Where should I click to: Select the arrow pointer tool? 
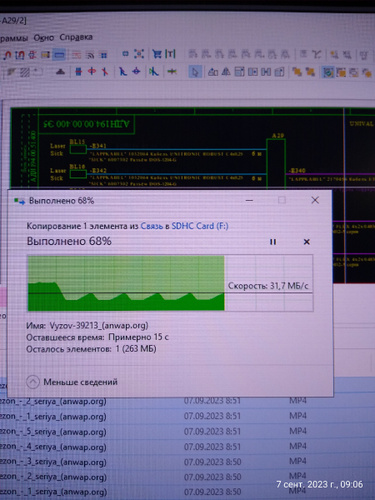pos(195,72)
